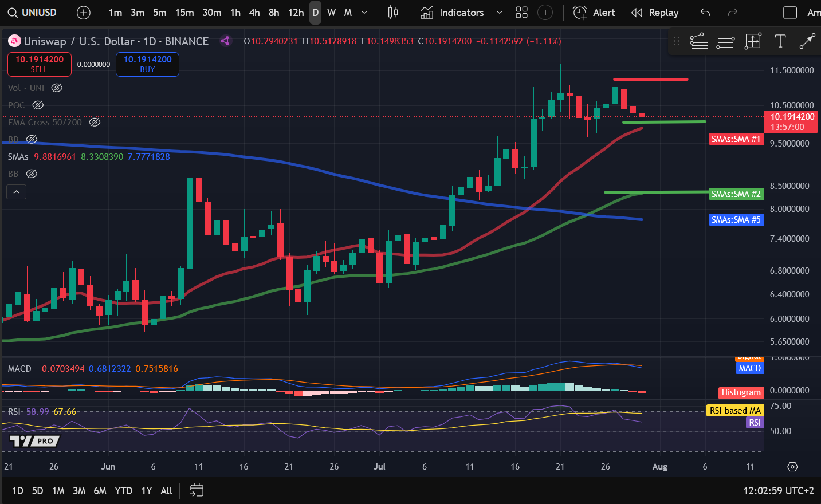Select the trend line with levels tool

click(x=698, y=41)
